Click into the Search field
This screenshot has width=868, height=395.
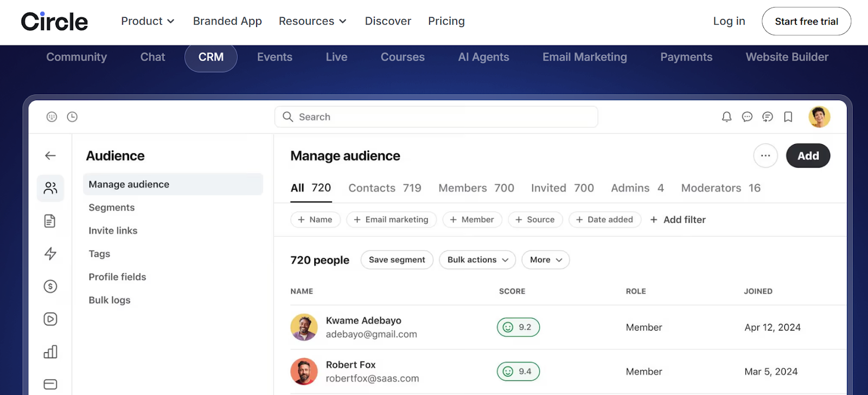click(436, 116)
